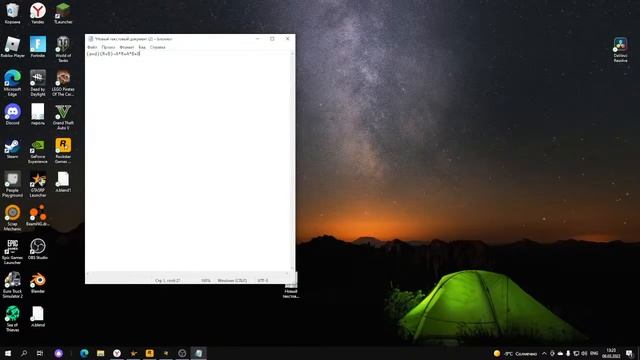Viewport: 640px width, 360px height.
Task: Open the Epic Games Launcher desktop icon
Action: [x=12, y=251]
